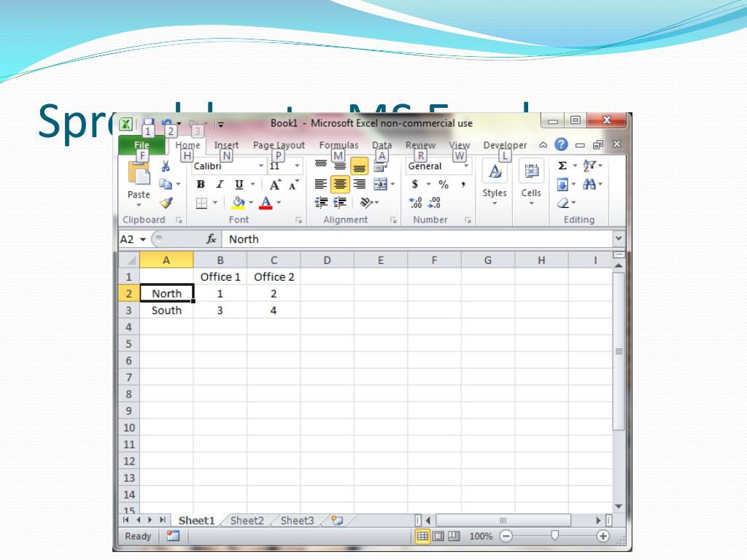Expand the Paste options arrow

coord(139,205)
